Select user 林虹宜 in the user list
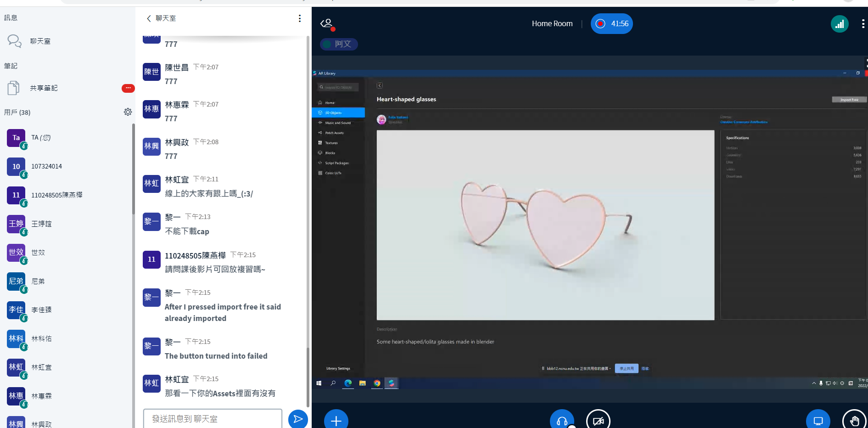 [41, 367]
